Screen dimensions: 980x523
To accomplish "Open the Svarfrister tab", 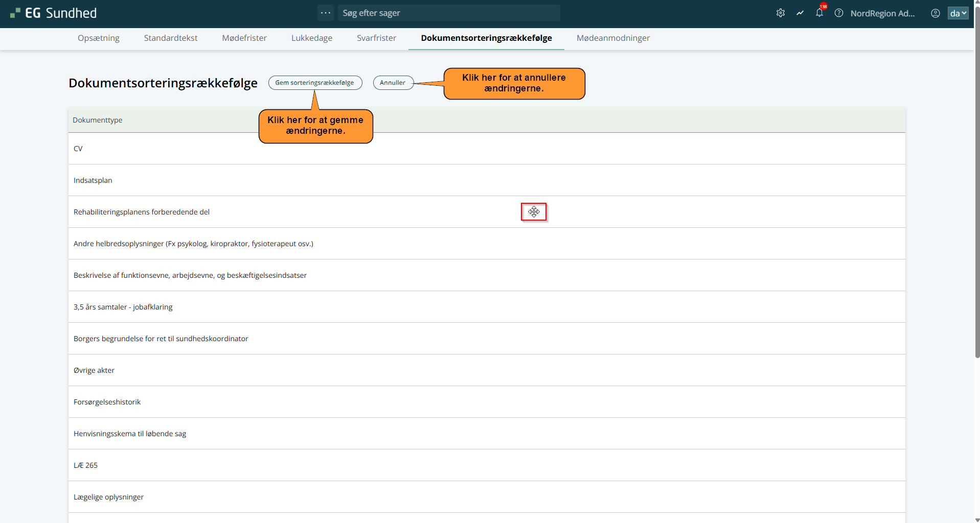I will [x=376, y=38].
